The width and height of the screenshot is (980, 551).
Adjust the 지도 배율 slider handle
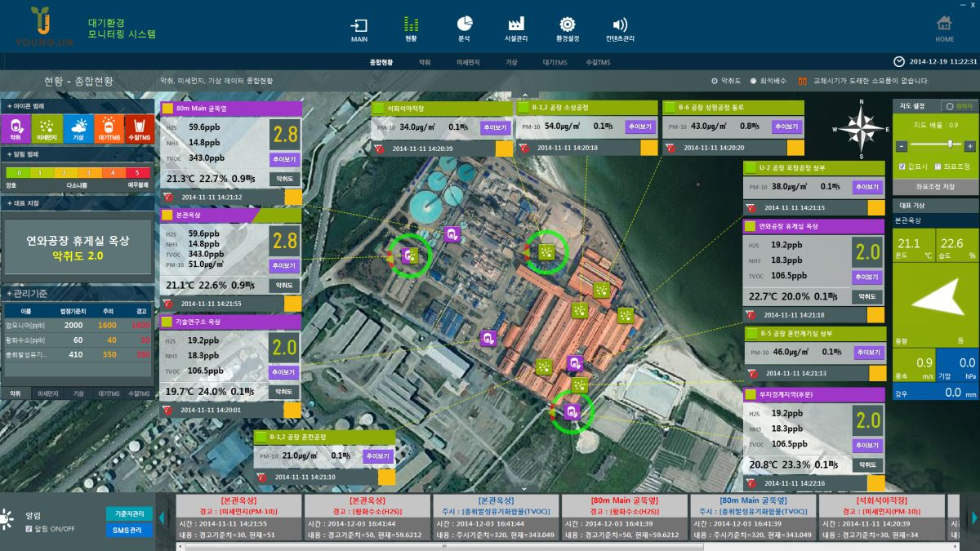(x=948, y=144)
